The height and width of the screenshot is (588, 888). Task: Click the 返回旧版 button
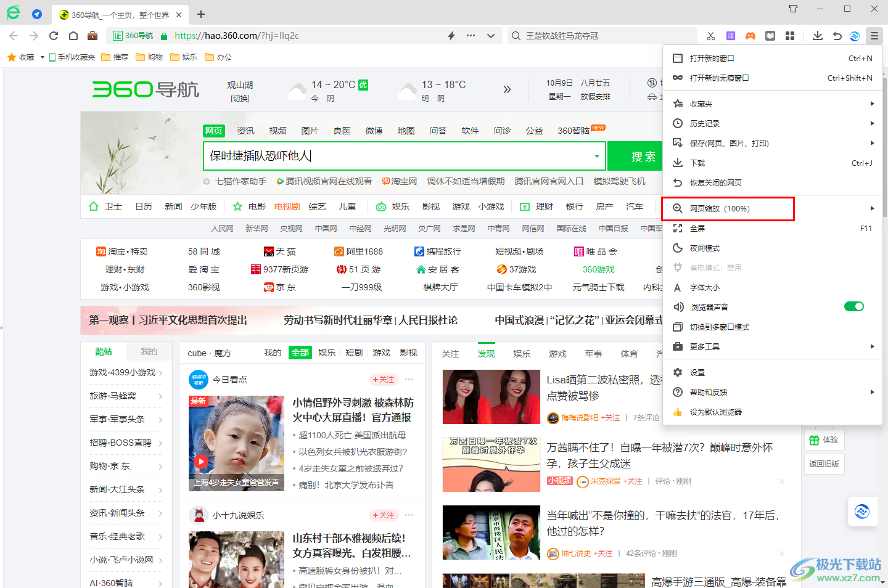[x=824, y=463]
